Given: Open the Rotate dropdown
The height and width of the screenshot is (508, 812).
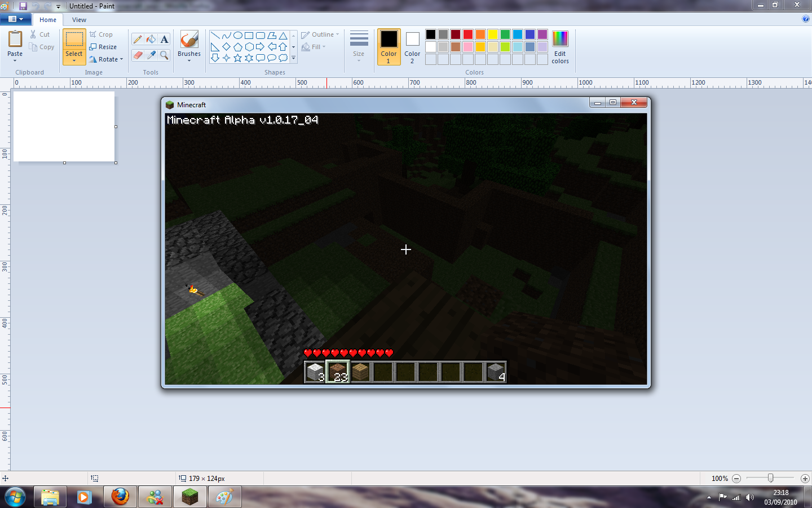Looking at the screenshot, I should 106,59.
